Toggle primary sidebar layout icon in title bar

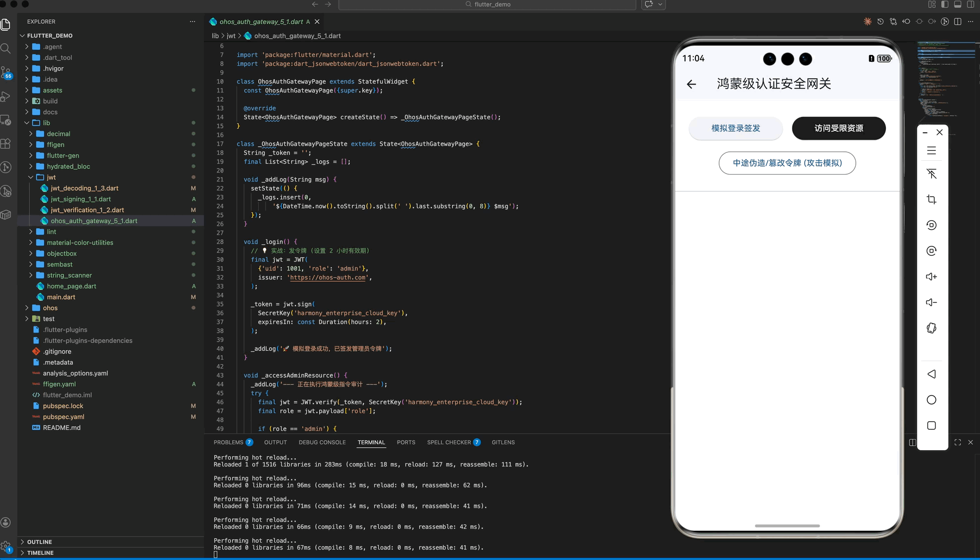click(945, 4)
